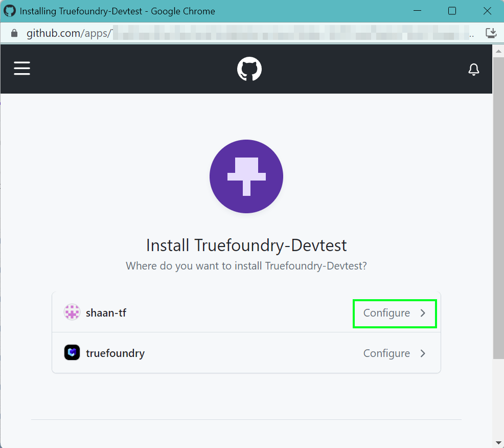Configure the app for truefoundry
Viewport: 504px width, 448px height.
pos(395,353)
